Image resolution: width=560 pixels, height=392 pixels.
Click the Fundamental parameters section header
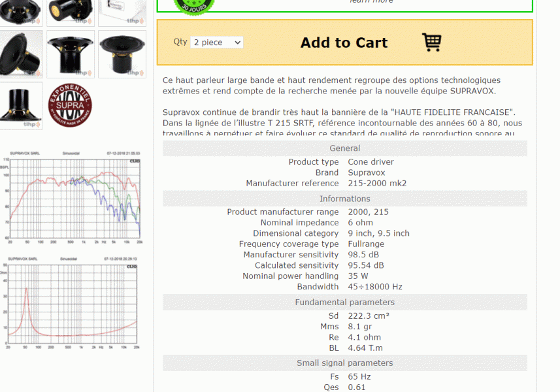344,302
